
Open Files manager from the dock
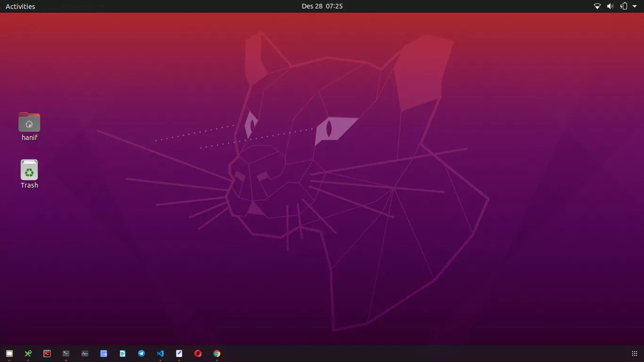[x=9, y=354]
